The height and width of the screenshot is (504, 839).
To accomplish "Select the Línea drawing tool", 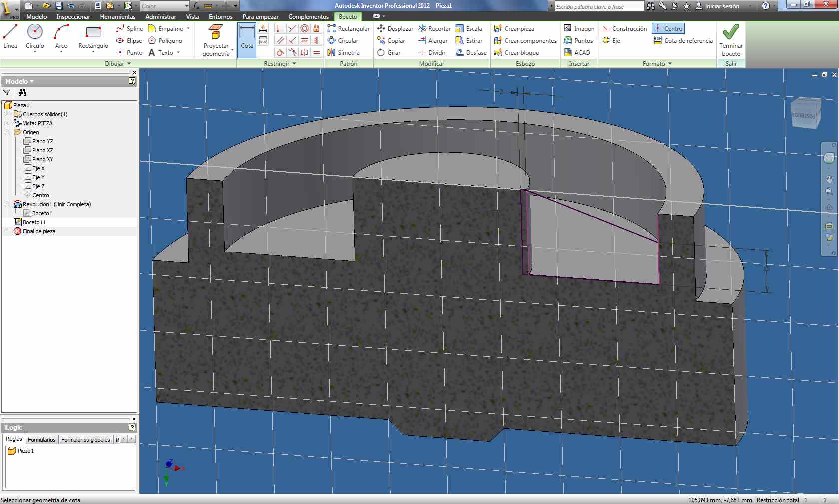I will [x=10, y=37].
